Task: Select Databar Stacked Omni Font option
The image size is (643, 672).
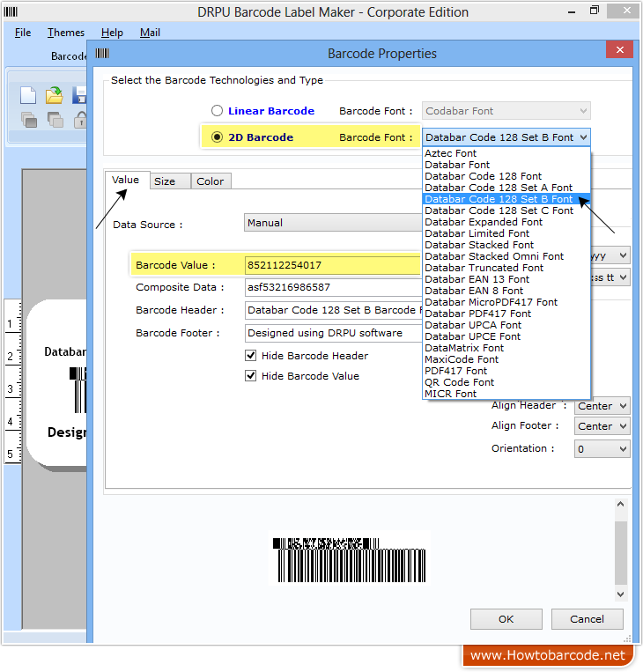Action: click(506, 256)
